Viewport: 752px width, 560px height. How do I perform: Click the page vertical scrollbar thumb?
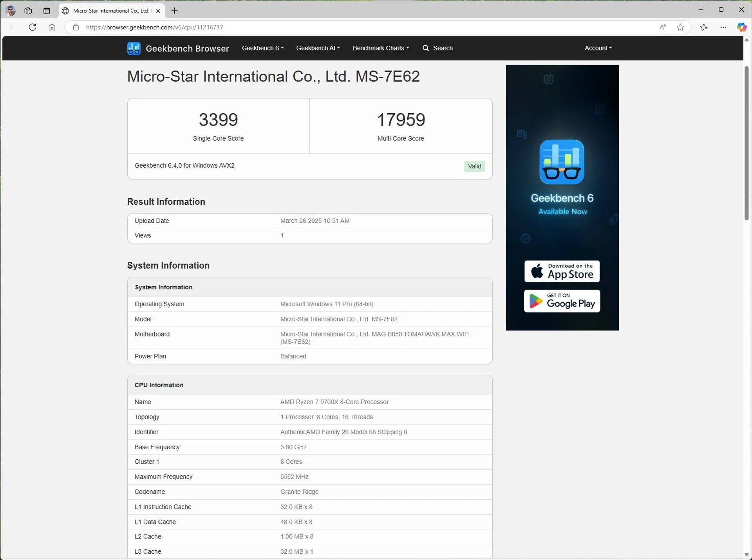[747, 143]
